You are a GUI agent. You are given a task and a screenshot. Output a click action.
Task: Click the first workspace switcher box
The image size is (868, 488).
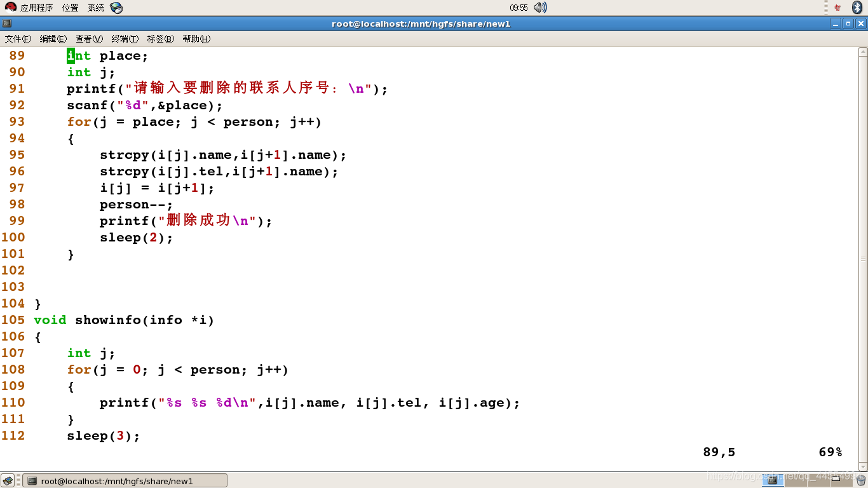773,480
